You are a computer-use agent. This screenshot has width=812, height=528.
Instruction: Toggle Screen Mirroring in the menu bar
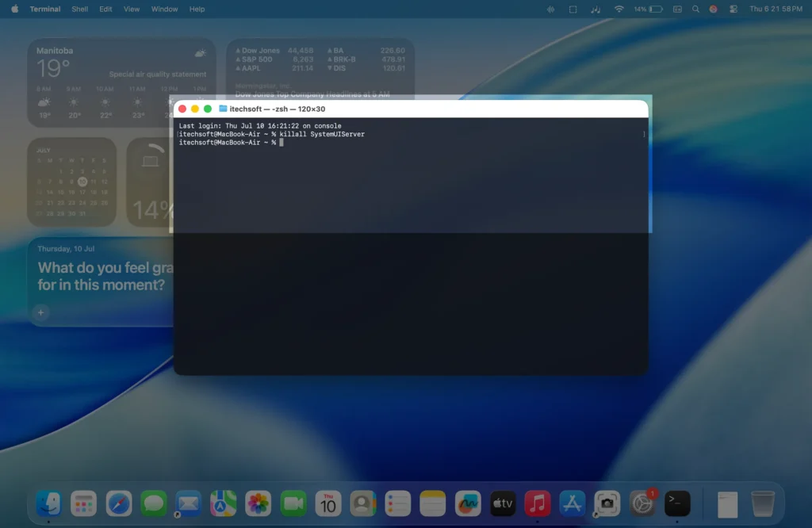tap(572, 9)
